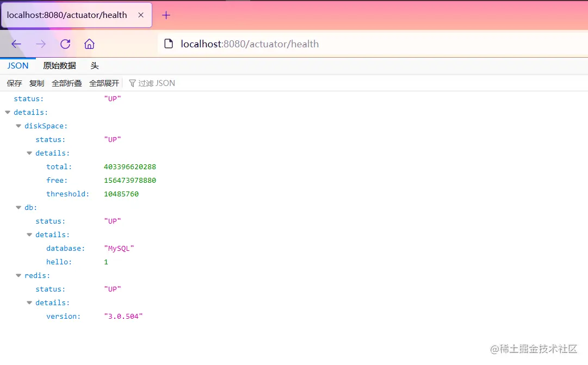
Task: Click 全部展开 to expand all
Action: pos(104,83)
